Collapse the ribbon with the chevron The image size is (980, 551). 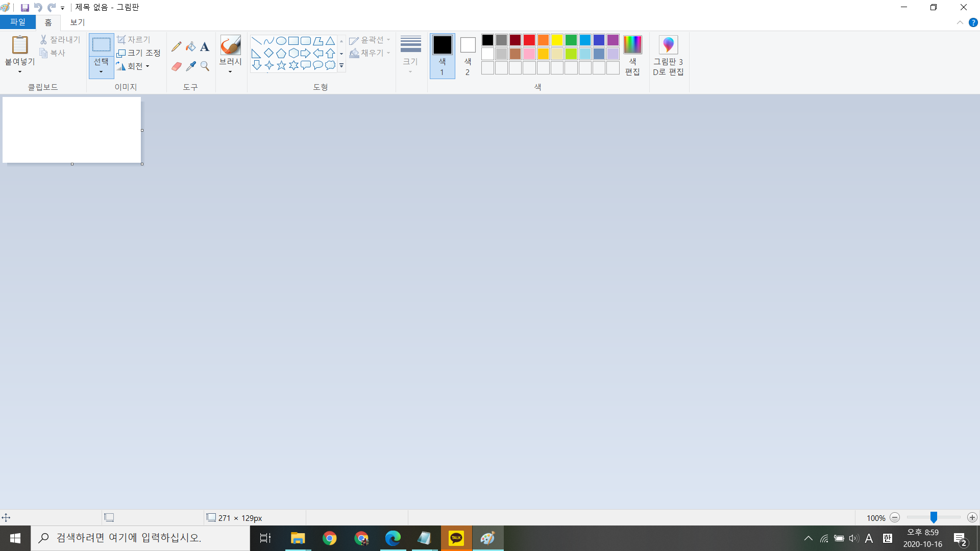(960, 22)
